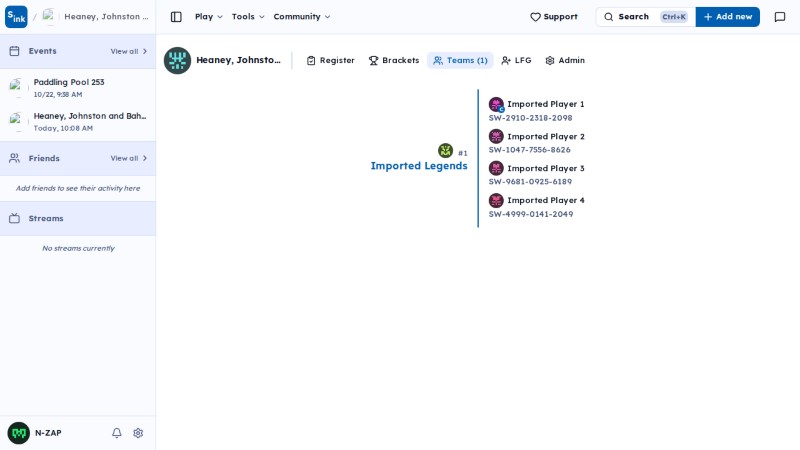Click the Streams section header
The height and width of the screenshot is (450, 800).
tap(78, 218)
